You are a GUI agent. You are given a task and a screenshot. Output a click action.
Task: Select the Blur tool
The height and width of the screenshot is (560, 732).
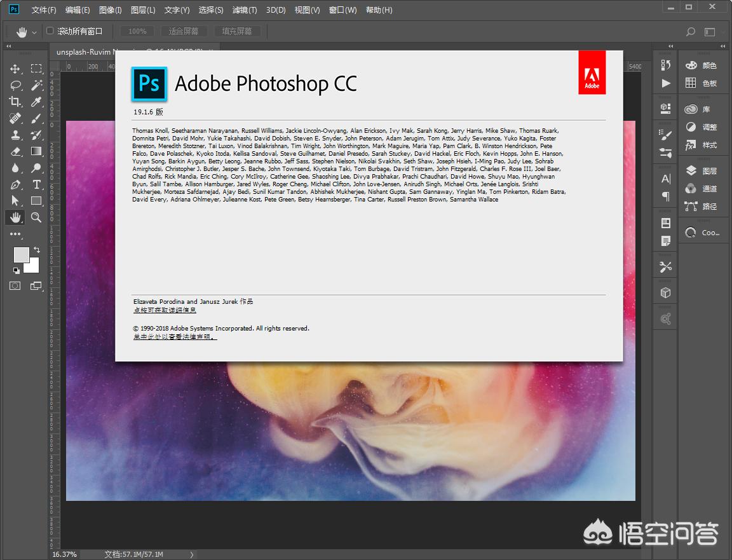point(15,168)
